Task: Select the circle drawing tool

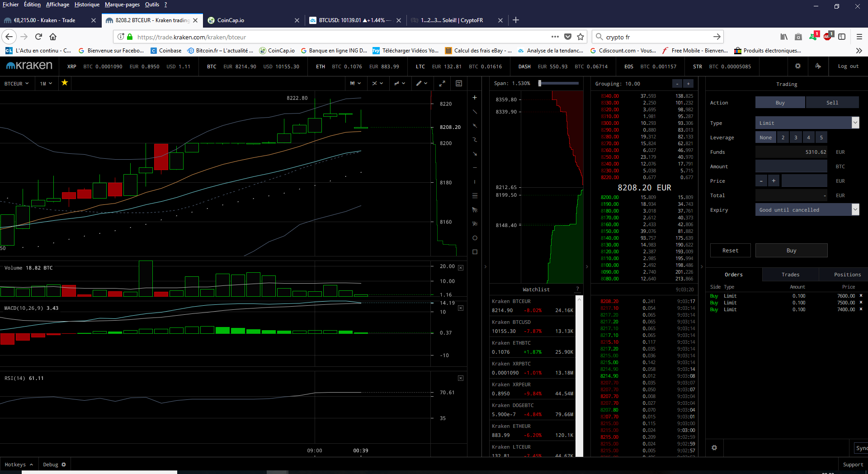Action: [x=475, y=238]
